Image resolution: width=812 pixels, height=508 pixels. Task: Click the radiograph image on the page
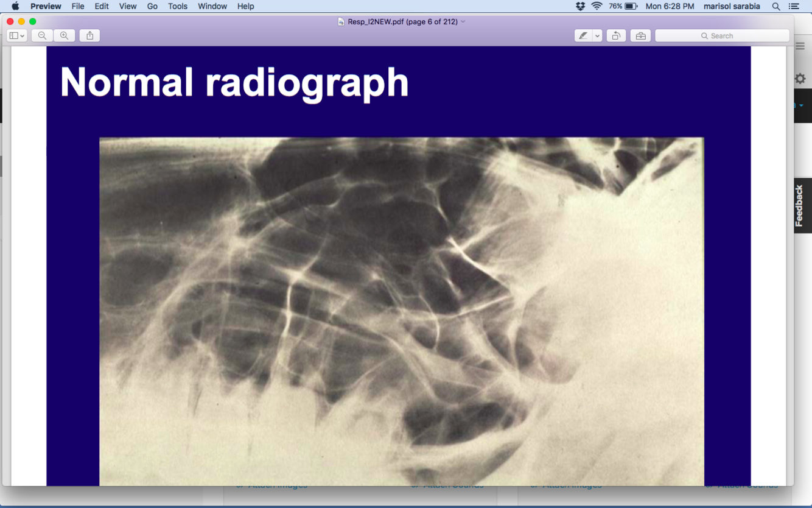tap(402, 311)
